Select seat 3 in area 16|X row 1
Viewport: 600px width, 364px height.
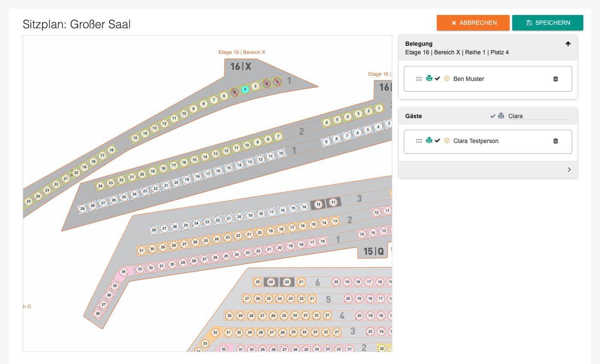click(x=255, y=86)
